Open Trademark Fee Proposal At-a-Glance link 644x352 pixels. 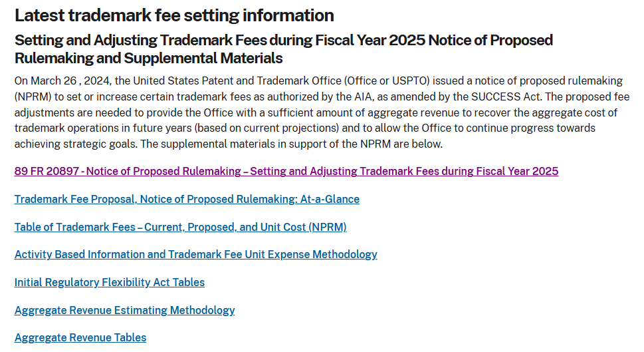click(187, 199)
